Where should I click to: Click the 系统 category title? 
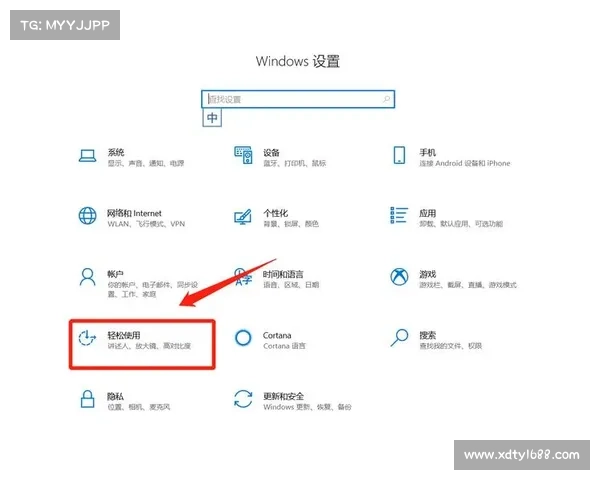[x=116, y=152]
